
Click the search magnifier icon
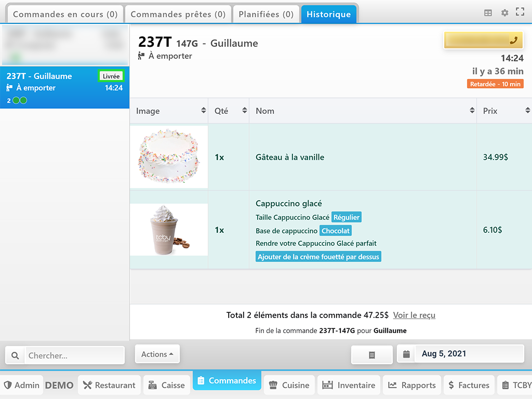[15, 355]
